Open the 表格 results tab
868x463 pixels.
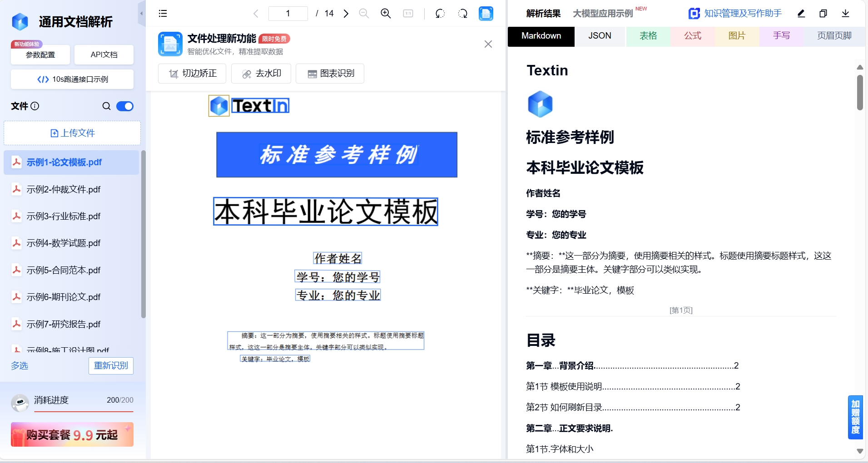pos(647,35)
